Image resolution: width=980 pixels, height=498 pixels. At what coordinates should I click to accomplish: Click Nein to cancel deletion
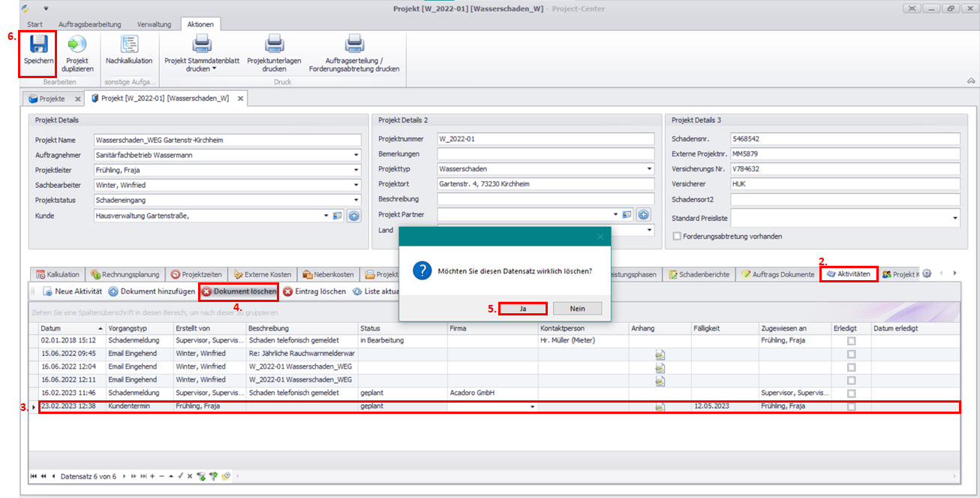[577, 309]
